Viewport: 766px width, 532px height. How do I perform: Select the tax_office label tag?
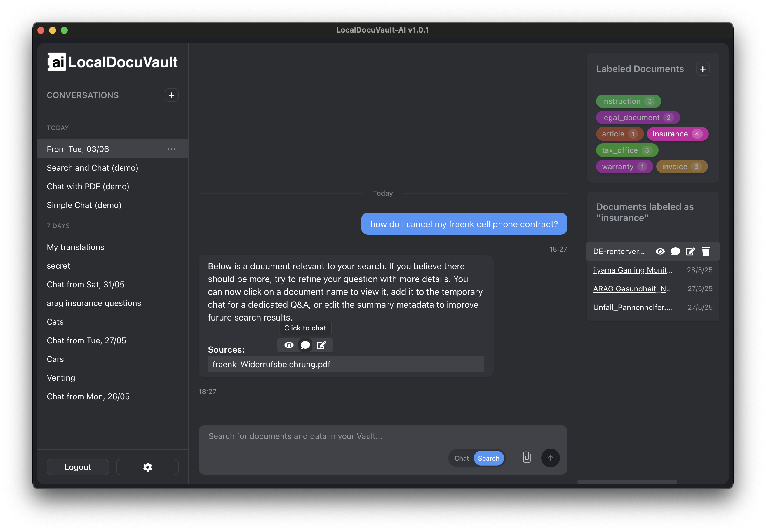pyautogui.click(x=627, y=150)
